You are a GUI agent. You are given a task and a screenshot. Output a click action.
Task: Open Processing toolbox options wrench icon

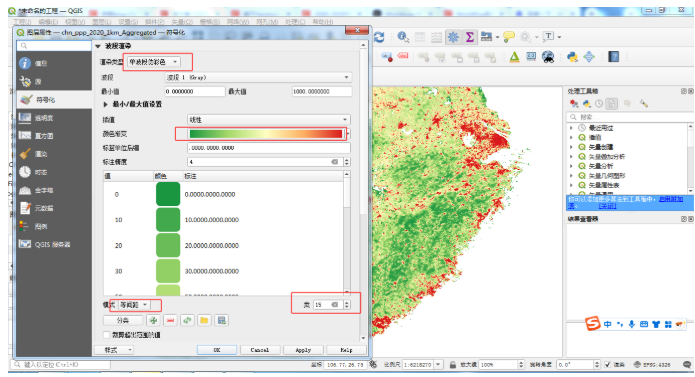pos(644,104)
